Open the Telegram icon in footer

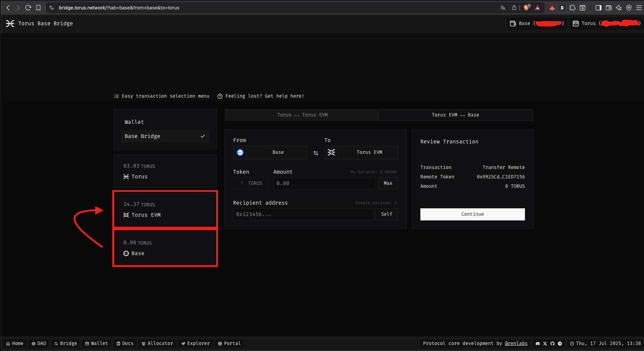click(x=560, y=344)
